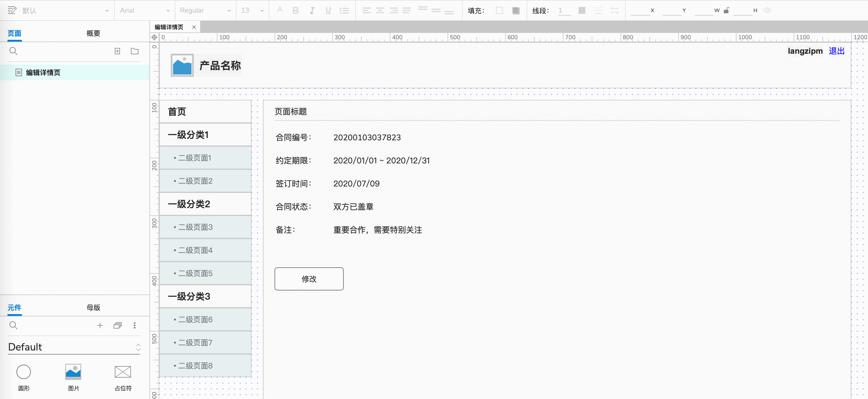Click the X position field
The image size is (868, 399).
point(640,10)
